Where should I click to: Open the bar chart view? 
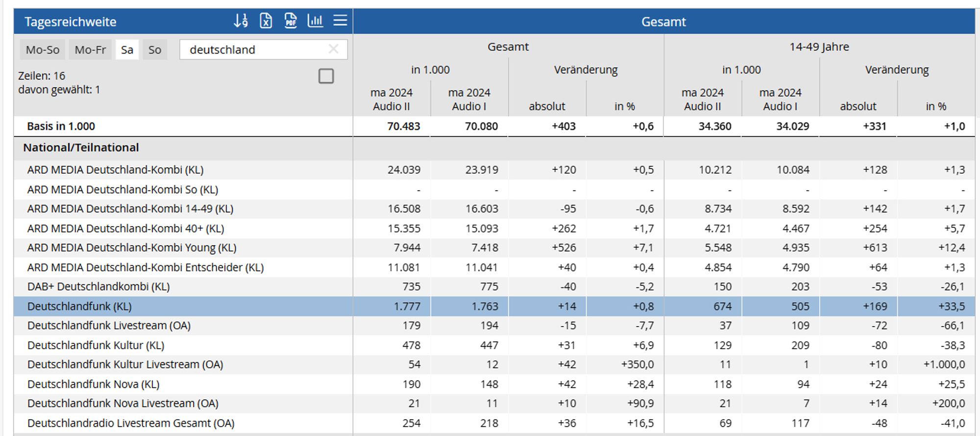click(315, 21)
